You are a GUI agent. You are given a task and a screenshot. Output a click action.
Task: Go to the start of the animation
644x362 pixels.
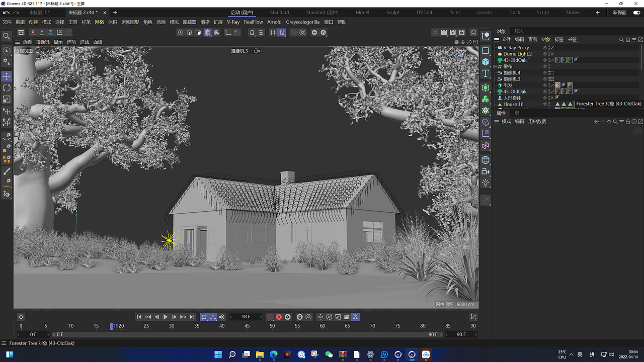coord(139,317)
